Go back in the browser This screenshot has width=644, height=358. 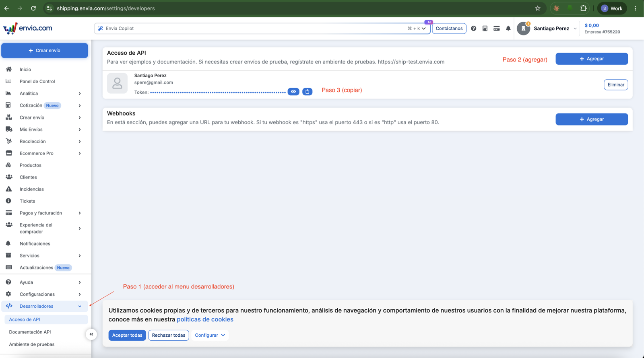[7, 8]
